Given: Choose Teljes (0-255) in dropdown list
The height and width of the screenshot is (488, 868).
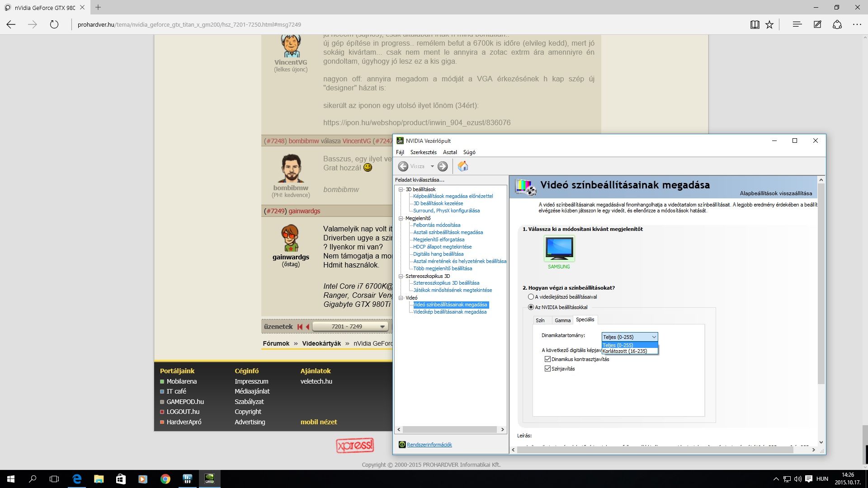Looking at the screenshot, I should point(630,345).
